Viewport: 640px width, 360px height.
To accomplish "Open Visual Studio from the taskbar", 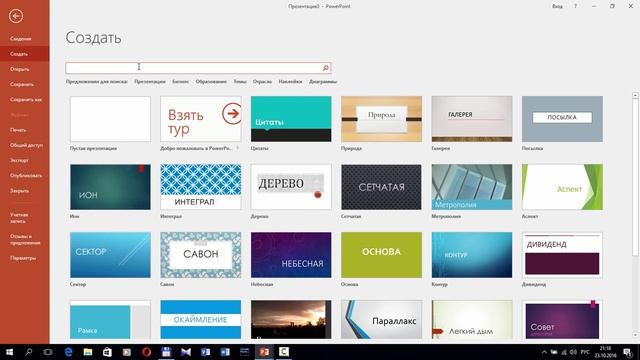I will pyautogui.click(x=186, y=352).
